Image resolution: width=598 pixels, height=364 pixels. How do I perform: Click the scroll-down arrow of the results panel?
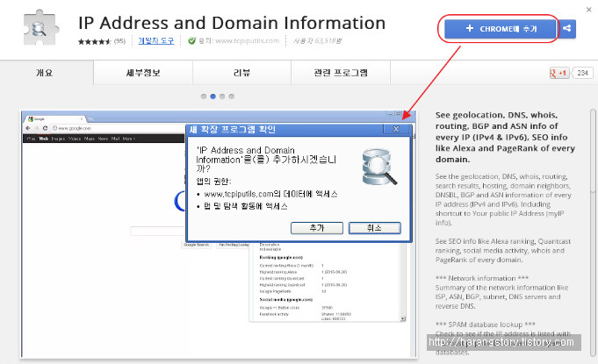click(x=403, y=318)
